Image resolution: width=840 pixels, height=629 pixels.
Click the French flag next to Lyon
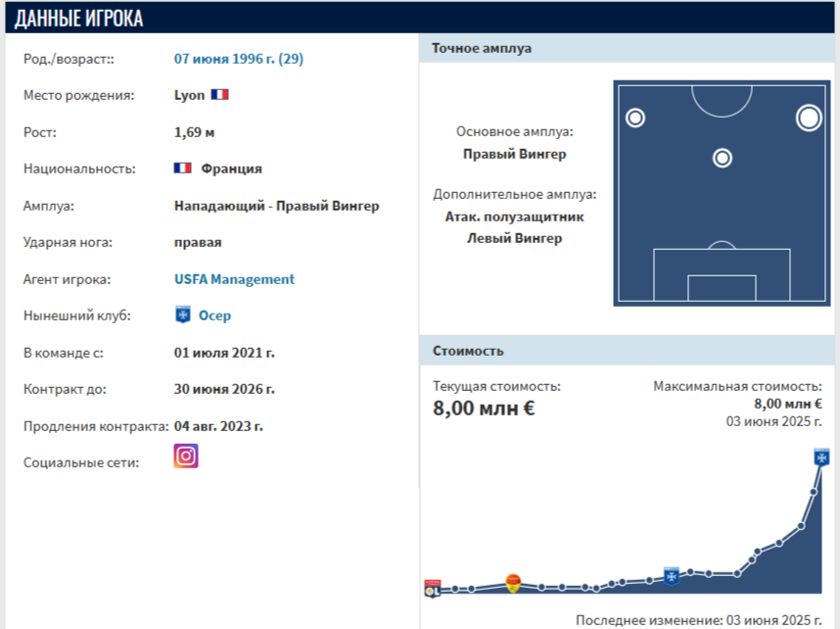point(219,95)
